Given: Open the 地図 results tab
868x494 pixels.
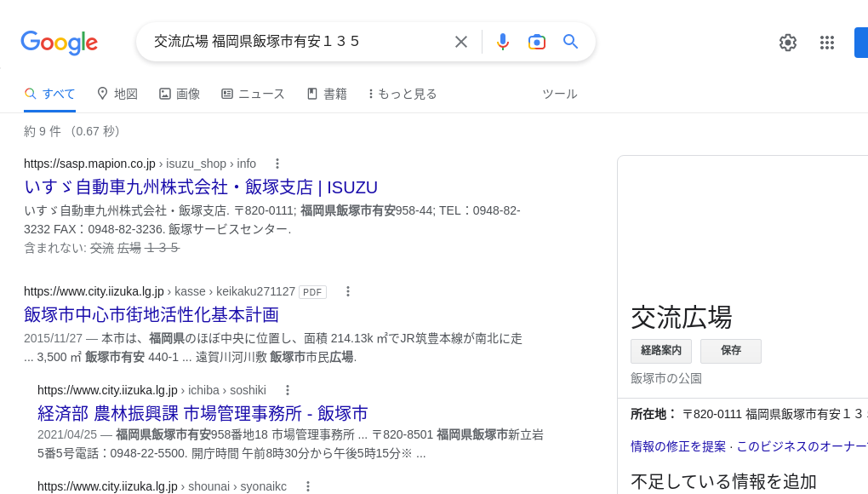Looking at the screenshot, I should pyautogui.click(x=117, y=94).
